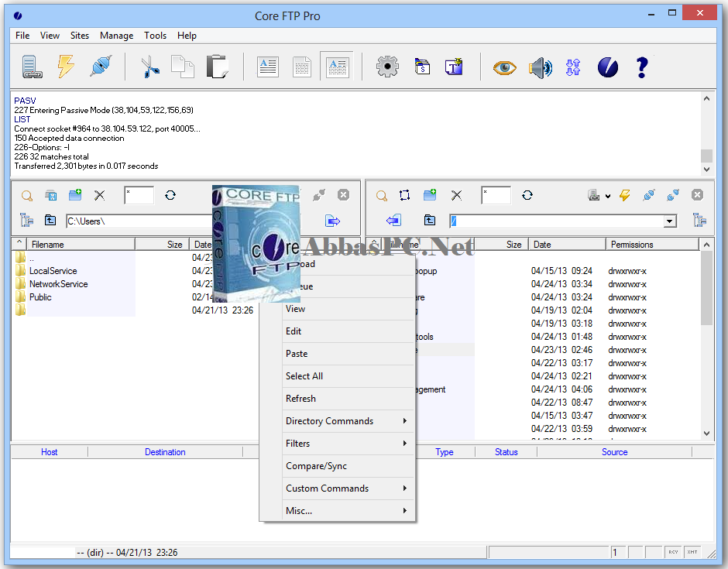This screenshot has width=728, height=569.
Task: Select the Public folder
Action: point(40,297)
